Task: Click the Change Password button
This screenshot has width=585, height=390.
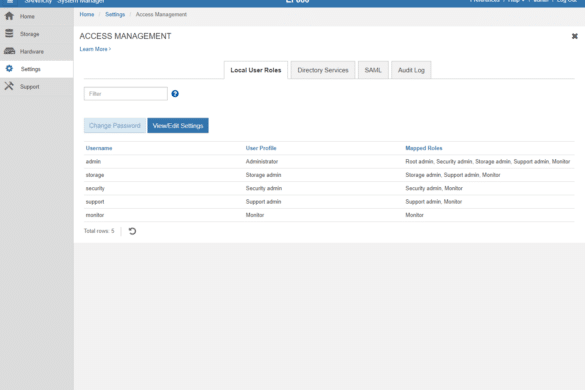Action: click(115, 126)
